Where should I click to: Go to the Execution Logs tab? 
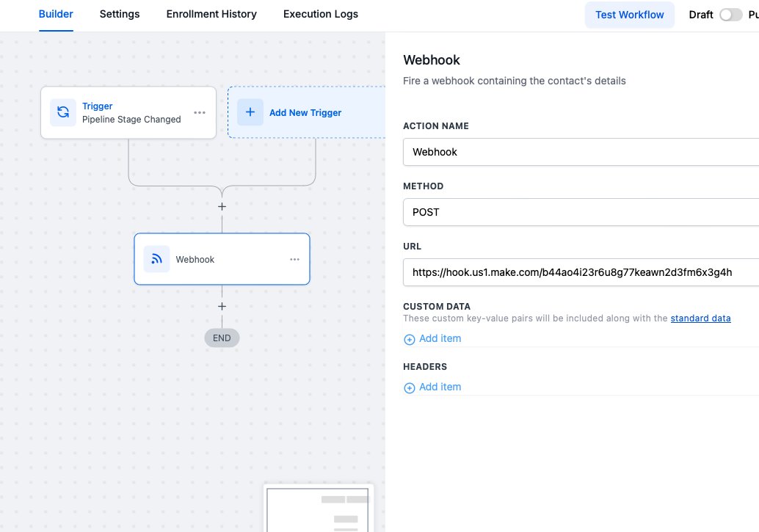coord(321,14)
